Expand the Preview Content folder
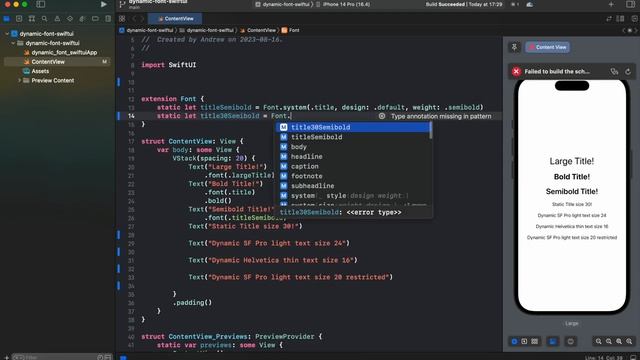This screenshot has height=360, width=640. point(19,81)
